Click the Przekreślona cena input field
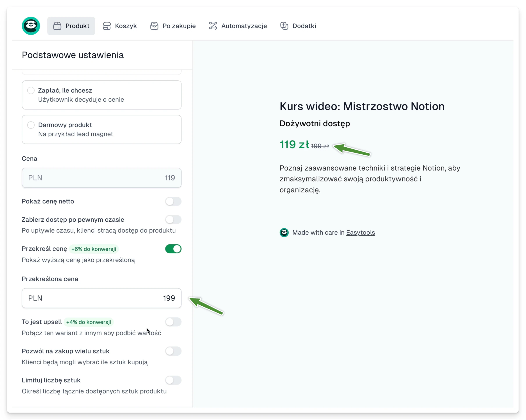The image size is (526, 420). click(101, 298)
